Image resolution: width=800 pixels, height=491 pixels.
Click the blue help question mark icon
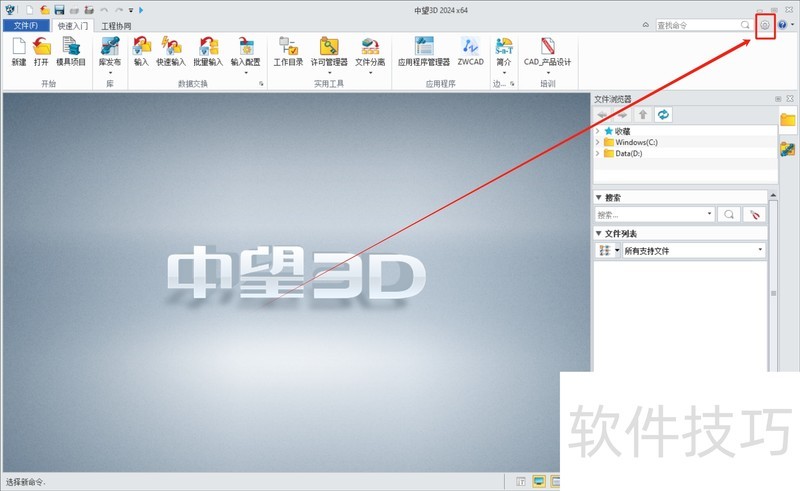point(782,25)
